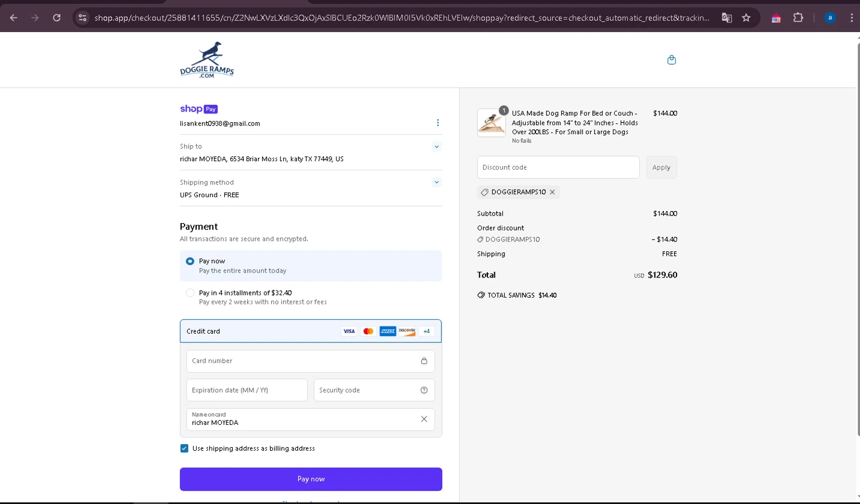Image resolution: width=860 pixels, height=504 pixels.
Task: Click the Discover card icon
Action: [407, 331]
